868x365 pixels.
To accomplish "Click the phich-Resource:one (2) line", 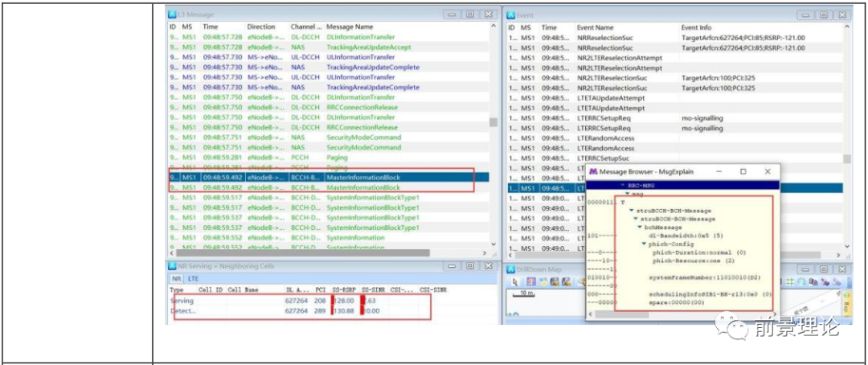I will [693, 260].
